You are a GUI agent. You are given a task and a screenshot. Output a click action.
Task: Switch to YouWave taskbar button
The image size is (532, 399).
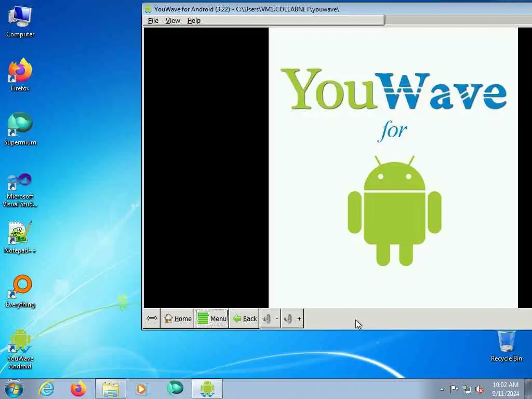pos(207,389)
